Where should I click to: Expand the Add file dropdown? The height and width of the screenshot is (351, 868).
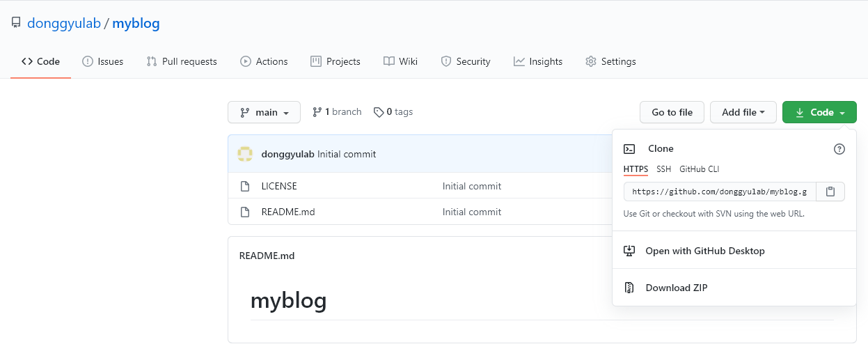click(743, 112)
